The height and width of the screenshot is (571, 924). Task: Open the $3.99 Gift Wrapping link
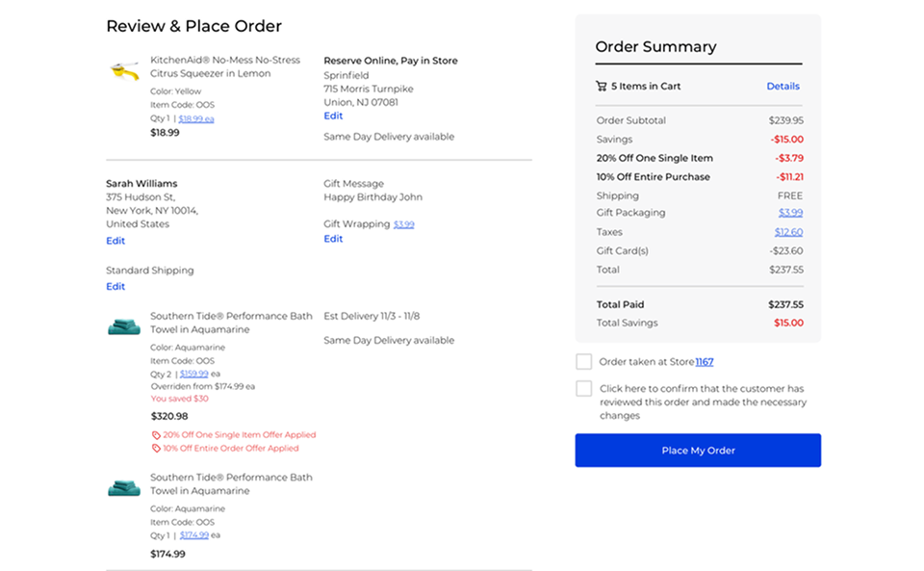pyautogui.click(x=403, y=223)
